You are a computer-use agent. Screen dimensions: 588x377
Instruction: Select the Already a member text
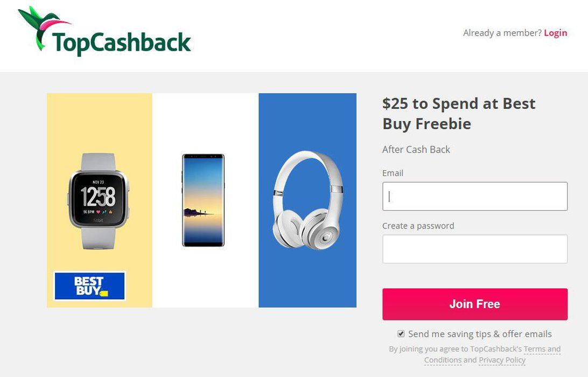[x=501, y=32]
